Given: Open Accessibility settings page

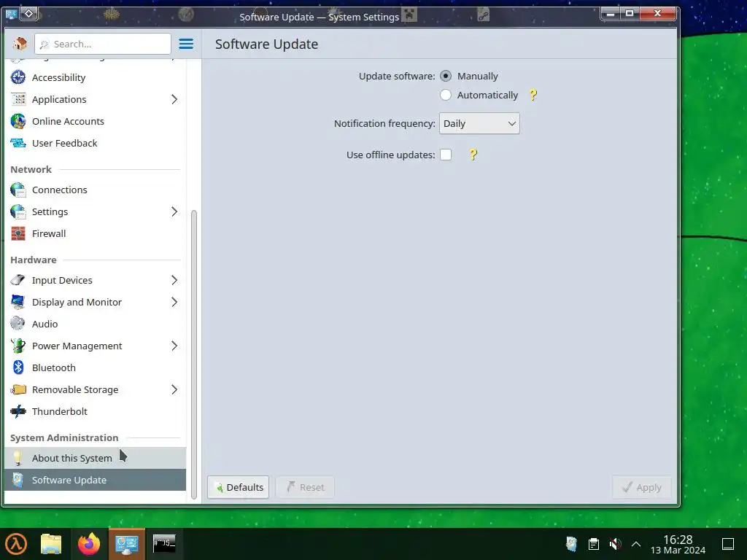Looking at the screenshot, I should [x=95, y=77].
